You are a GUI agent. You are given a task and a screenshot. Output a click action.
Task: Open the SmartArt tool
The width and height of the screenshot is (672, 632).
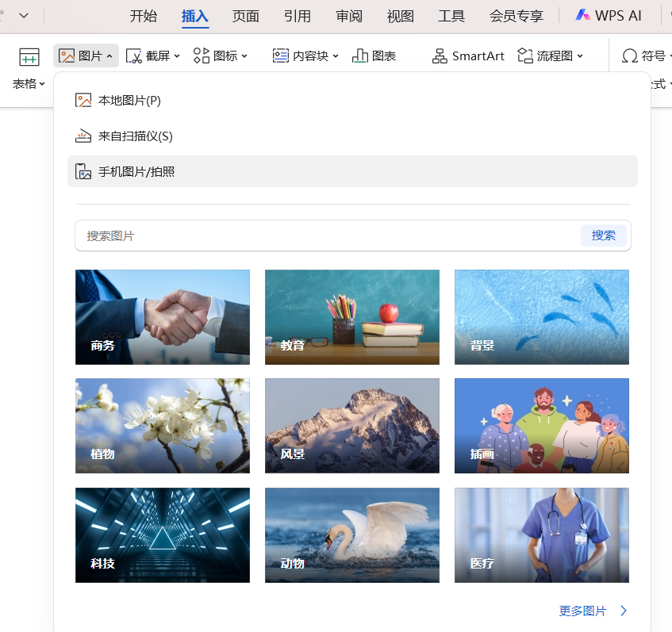467,56
